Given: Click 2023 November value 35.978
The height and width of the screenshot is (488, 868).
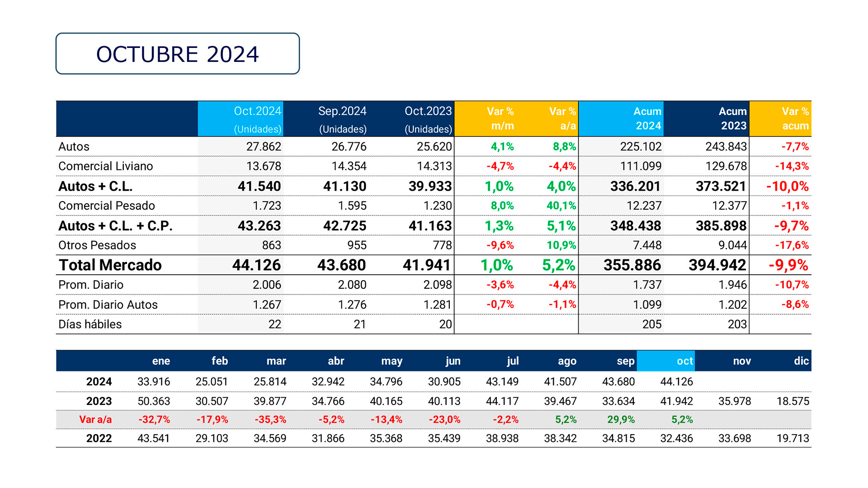Looking at the screenshot, I should coord(735,401).
